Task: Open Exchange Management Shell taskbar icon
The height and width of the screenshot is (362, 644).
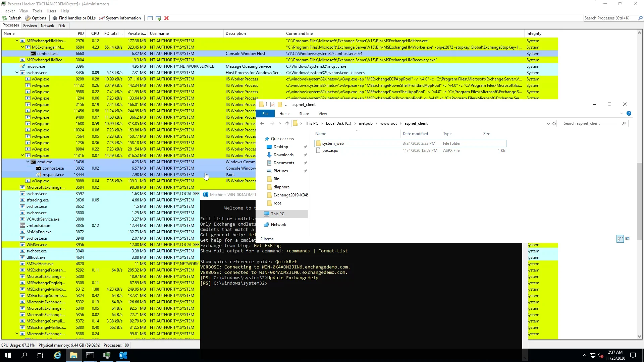Action: tap(123, 355)
